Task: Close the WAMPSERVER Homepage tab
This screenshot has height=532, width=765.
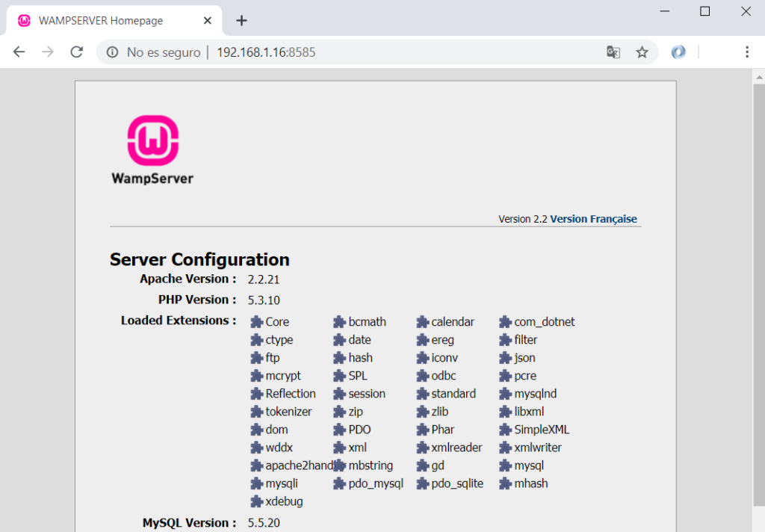Action: click(x=208, y=20)
